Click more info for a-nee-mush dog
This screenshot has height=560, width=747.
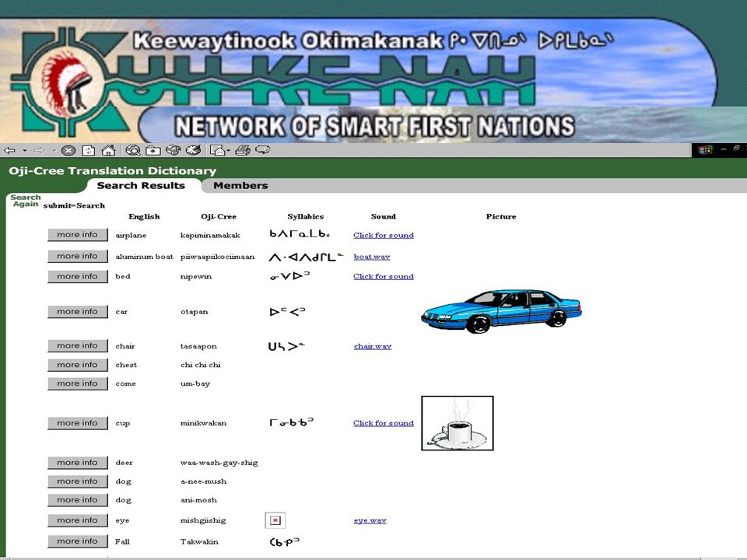click(x=77, y=481)
